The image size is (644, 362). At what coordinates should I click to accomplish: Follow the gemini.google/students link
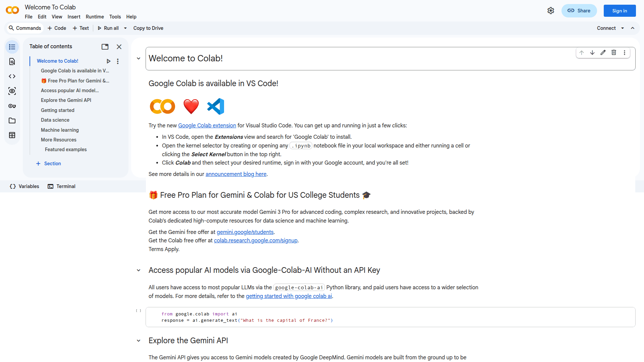pos(245,232)
